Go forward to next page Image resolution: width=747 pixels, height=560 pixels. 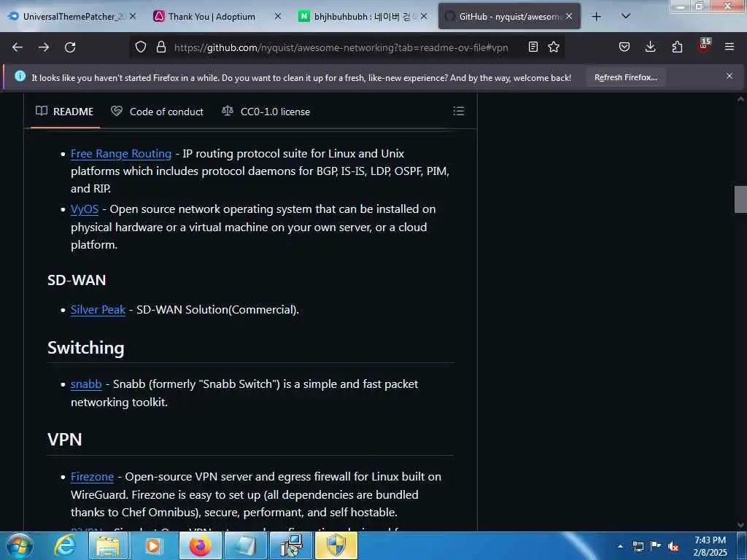(x=44, y=47)
